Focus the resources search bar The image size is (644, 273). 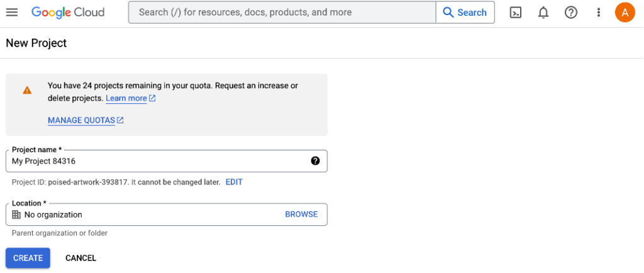coord(282,13)
